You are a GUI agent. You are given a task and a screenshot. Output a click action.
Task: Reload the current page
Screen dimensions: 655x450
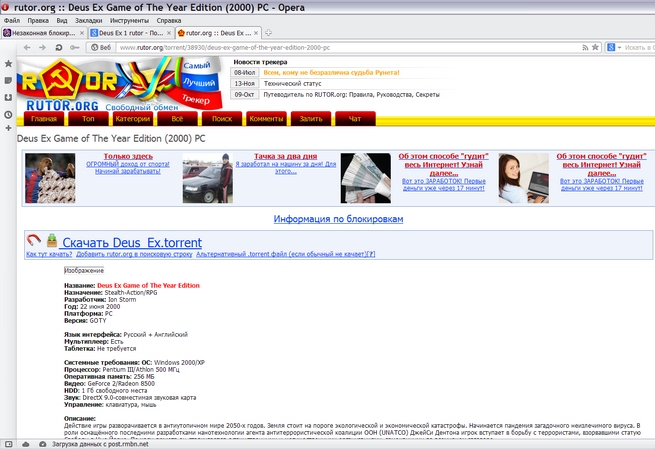pos(58,48)
